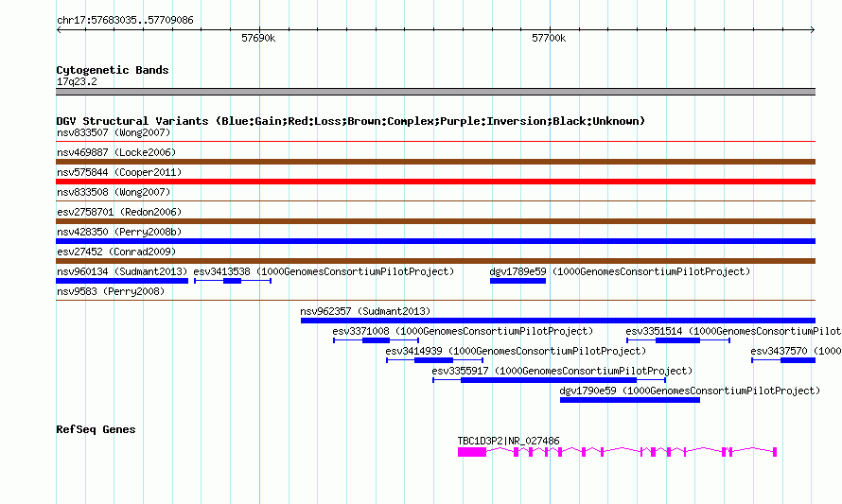
Task: Click the long blue bar under nsv962357
Action: click(558, 321)
